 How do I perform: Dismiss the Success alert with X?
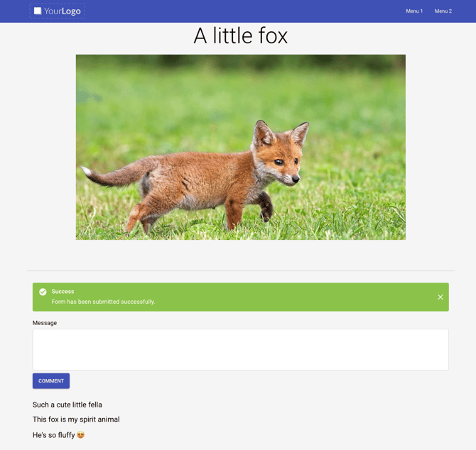click(440, 297)
